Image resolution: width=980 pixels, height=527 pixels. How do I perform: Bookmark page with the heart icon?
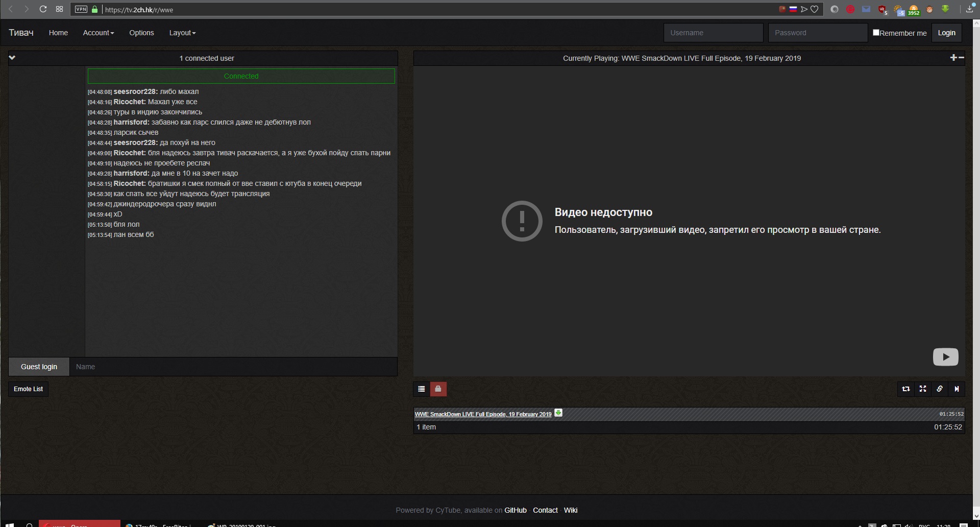click(815, 9)
